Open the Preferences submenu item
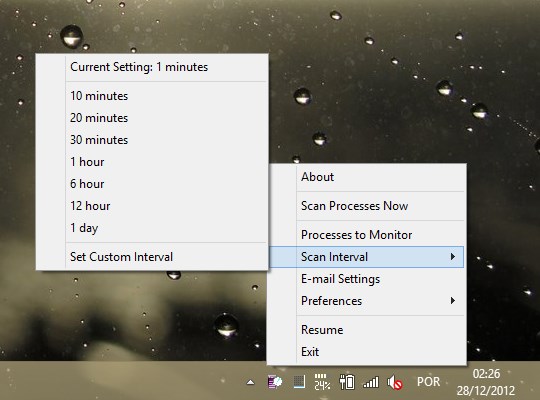The image size is (540, 400). coord(367,301)
